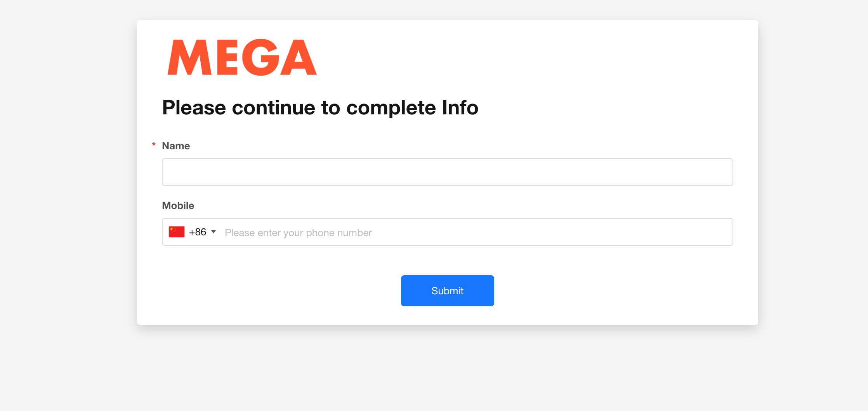
Task: Click the red required asterisk
Action: [154, 145]
